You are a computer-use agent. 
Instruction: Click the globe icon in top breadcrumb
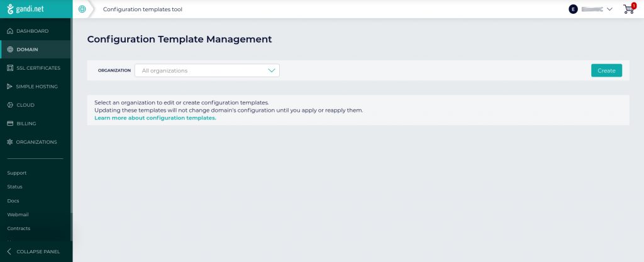tap(82, 9)
